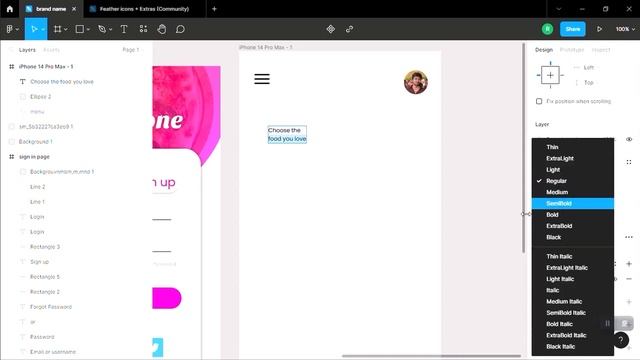Switch to the Prototype tab

[572, 50]
